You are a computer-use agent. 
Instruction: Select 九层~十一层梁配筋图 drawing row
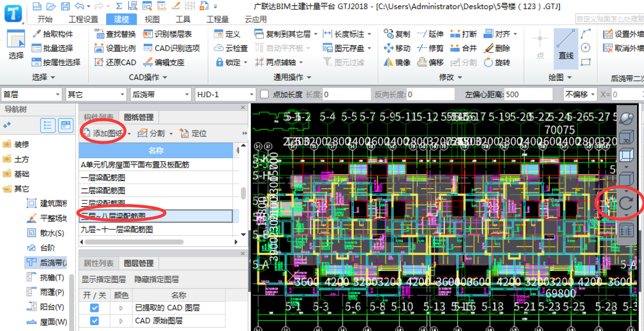[x=156, y=229]
